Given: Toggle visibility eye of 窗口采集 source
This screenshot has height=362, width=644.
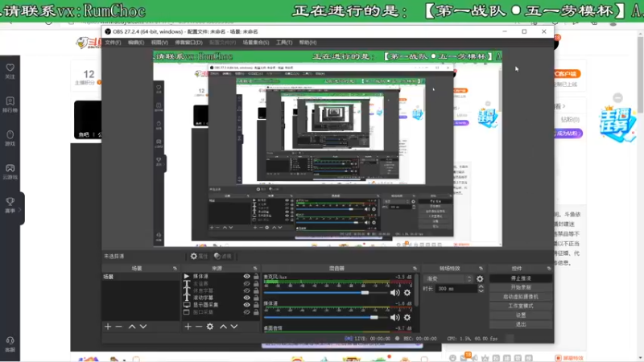Looking at the screenshot, I should pos(246,312).
